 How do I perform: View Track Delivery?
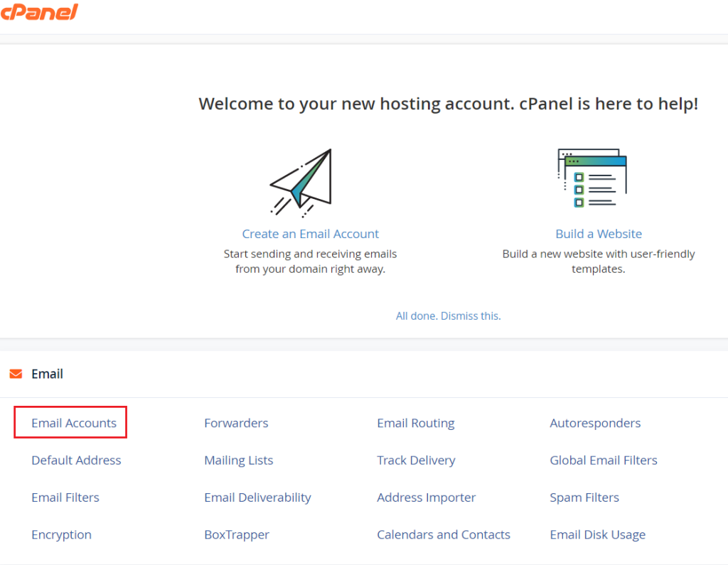[416, 461]
